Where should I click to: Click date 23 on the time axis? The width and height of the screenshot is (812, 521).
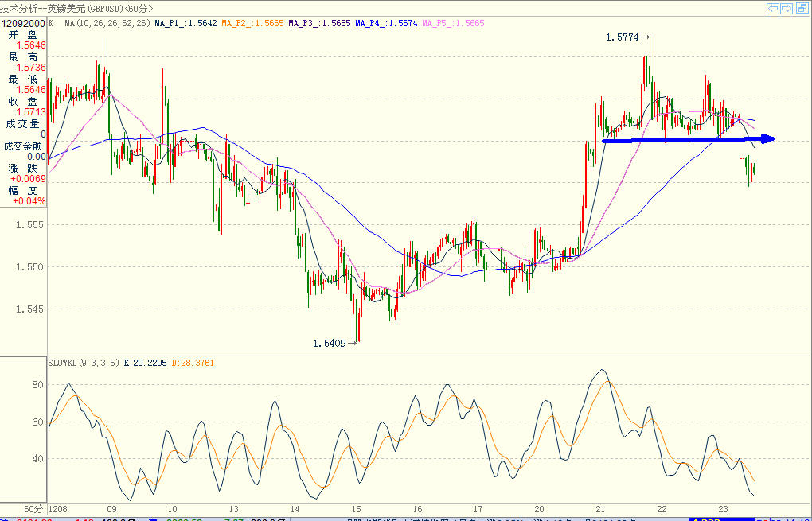[722, 508]
